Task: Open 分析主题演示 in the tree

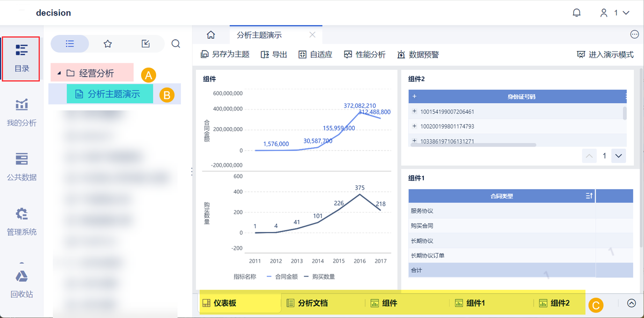Action: click(114, 94)
